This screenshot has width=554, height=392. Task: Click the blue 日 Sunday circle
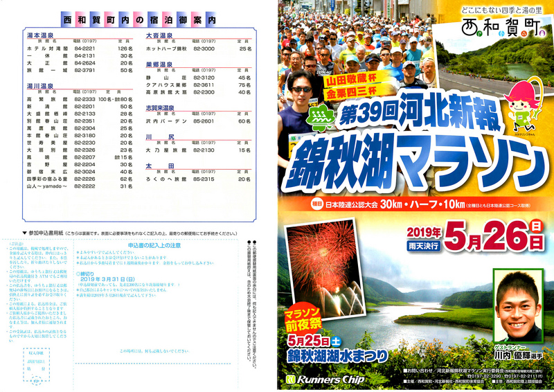click(x=536, y=226)
